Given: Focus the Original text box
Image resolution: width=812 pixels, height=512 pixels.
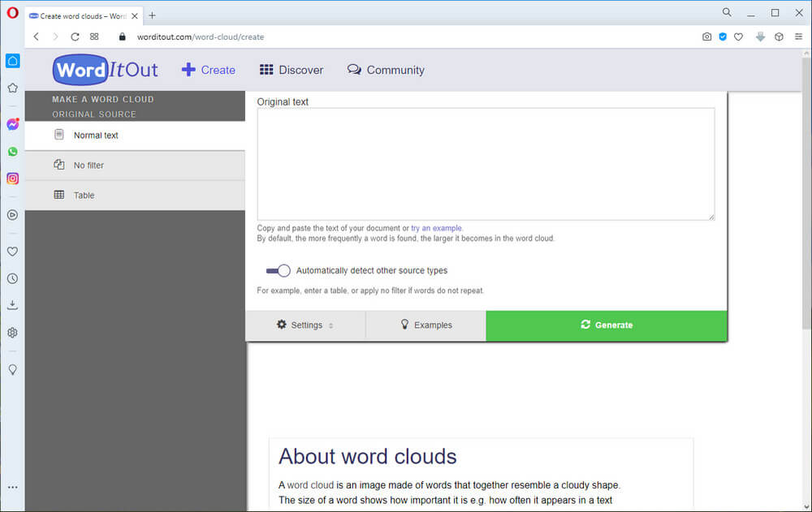Looking at the screenshot, I should 486,164.
